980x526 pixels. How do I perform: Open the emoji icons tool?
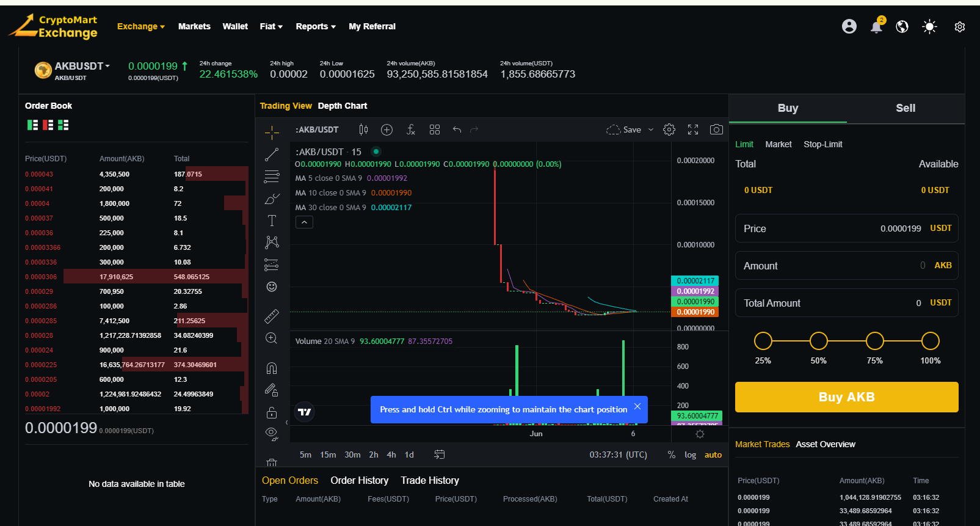272,287
